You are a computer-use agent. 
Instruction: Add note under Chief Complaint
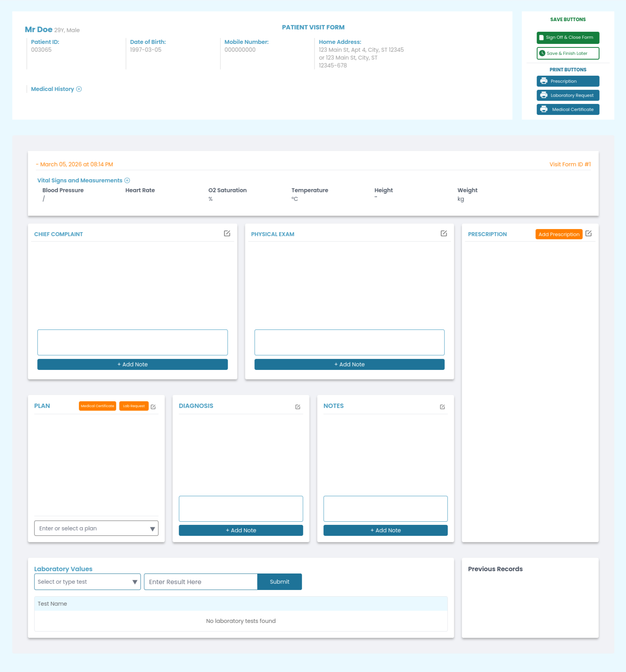click(132, 364)
